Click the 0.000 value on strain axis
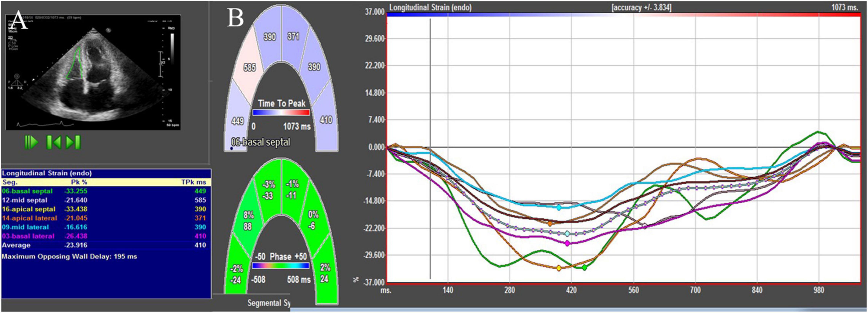The width and height of the screenshot is (868, 313). (x=376, y=147)
